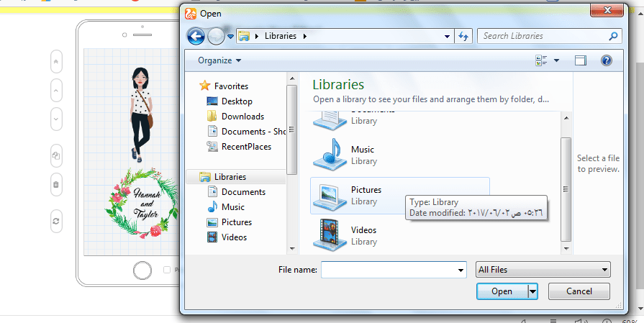The image size is (644, 323).
Task: Close the Open dialog window
Action: click(607, 11)
